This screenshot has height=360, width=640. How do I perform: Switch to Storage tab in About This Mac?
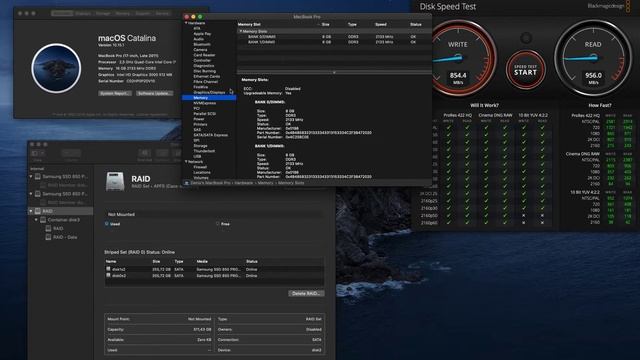[x=103, y=13]
